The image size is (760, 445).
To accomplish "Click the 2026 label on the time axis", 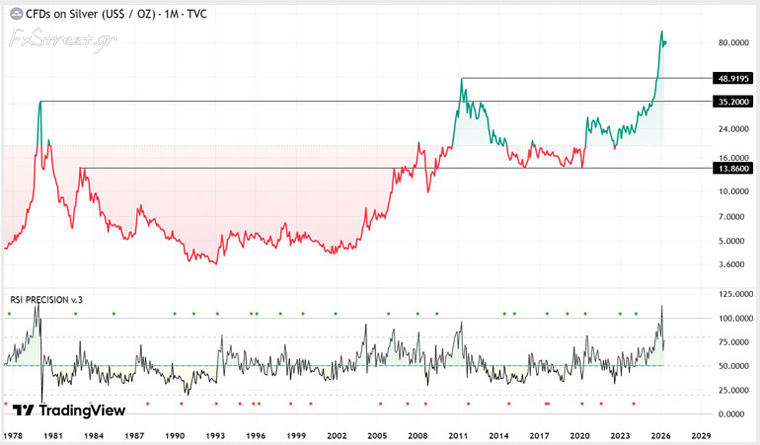I will coord(660,435).
